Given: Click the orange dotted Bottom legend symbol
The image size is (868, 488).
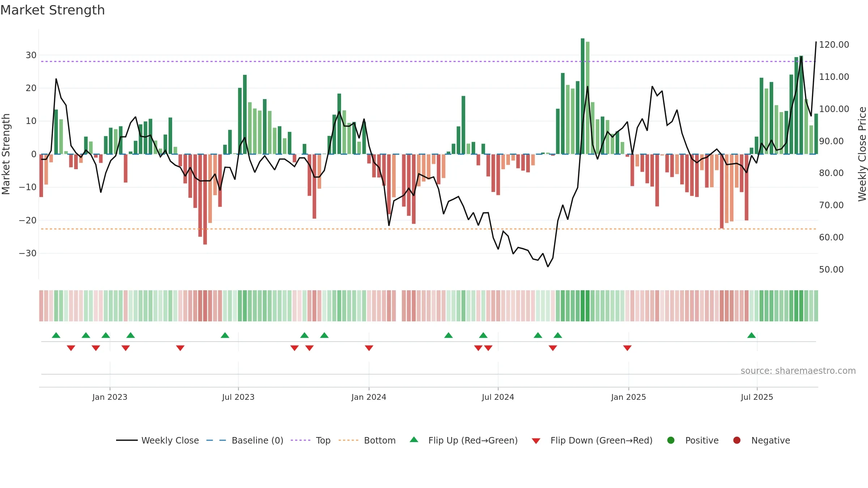Looking at the screenshot, I should (349, 440).
